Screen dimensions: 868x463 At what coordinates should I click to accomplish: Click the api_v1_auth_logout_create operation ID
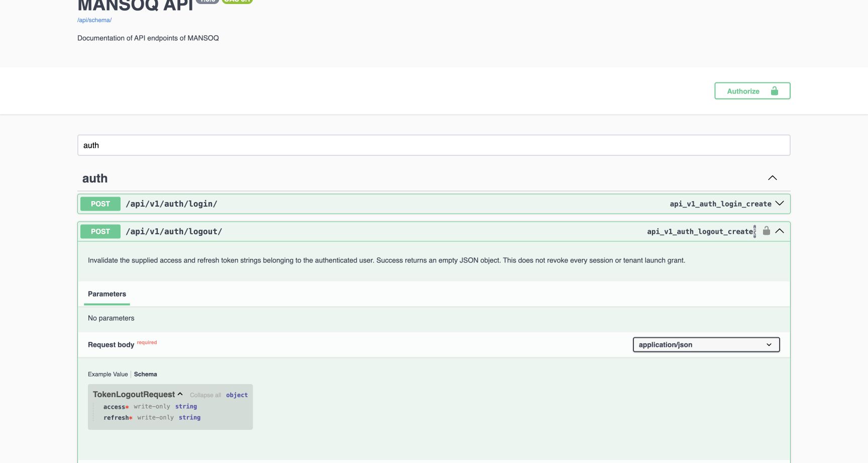(700, 231)
